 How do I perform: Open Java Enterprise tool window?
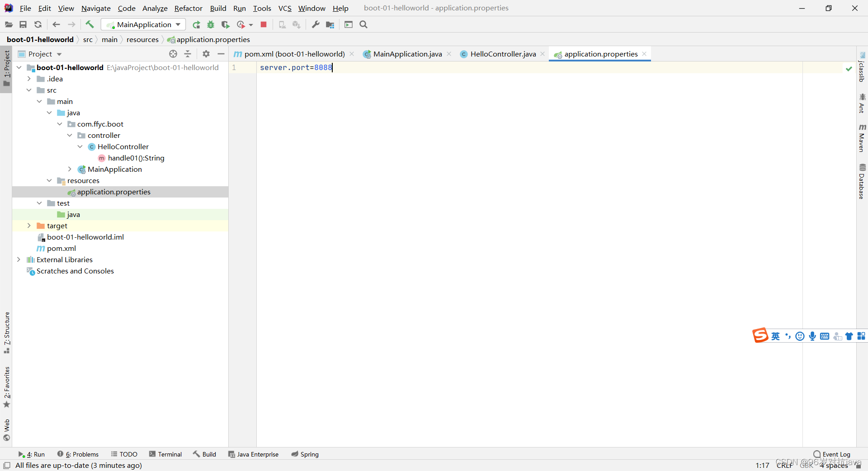tap(253, 454)
